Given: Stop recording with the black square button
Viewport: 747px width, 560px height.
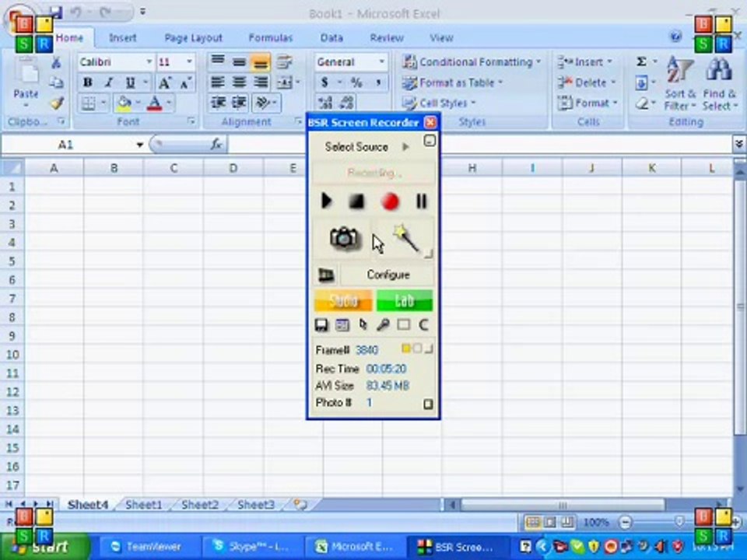Looking at the screenshot, I should pyautogui.click(x=356, y=201).
